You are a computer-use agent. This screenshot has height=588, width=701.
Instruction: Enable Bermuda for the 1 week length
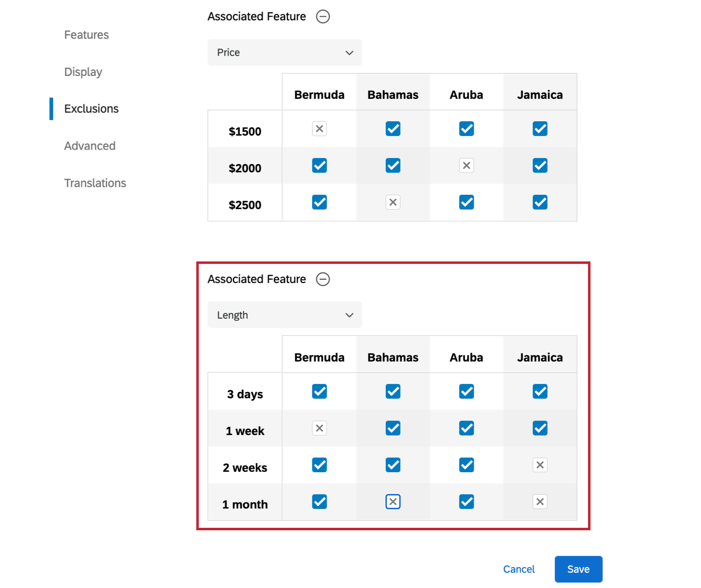coord(319,428)
